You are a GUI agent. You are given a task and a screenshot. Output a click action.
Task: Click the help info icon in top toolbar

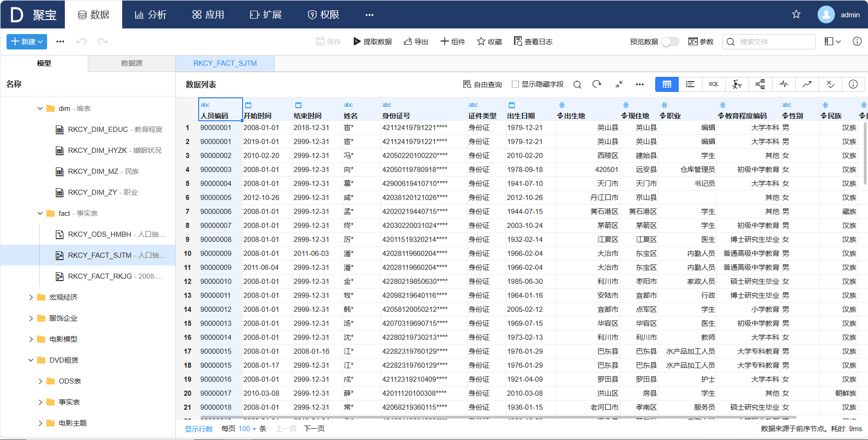[857, 41]
